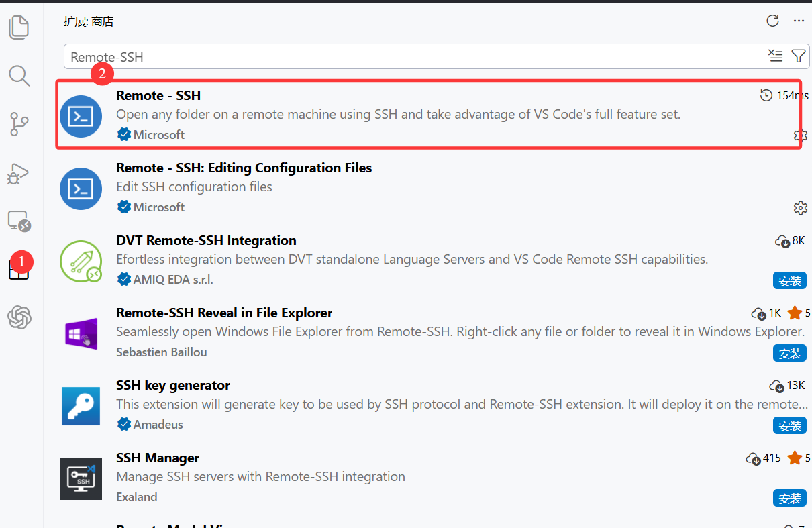Image resolution: width=812 pixels, height=528 pixels.
Task: Click 'Edit SSH configuration files' description
Action: click(x=195, y=187)
